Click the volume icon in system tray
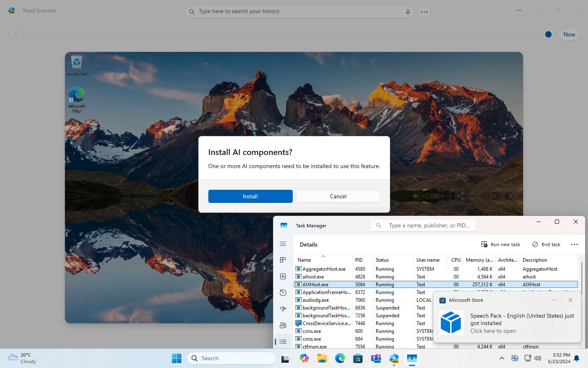Screen dimensions: 588x368 coord(538,358)
